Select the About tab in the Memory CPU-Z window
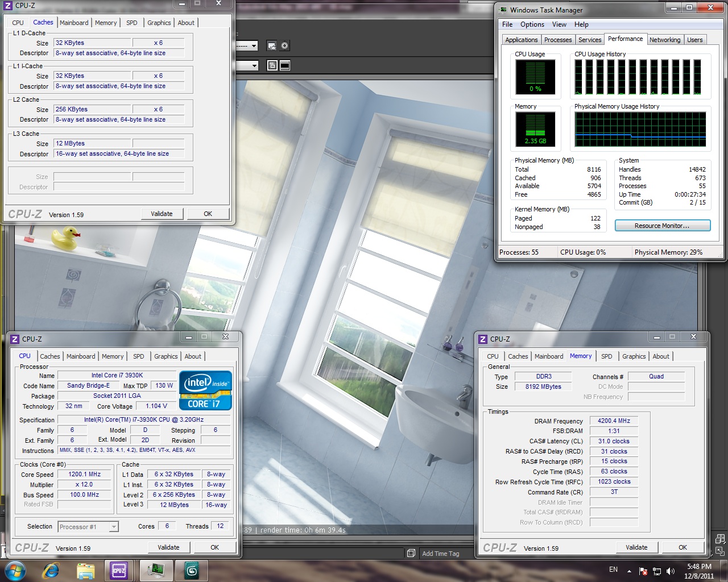728x582 pixels. (x=661, y=356)
